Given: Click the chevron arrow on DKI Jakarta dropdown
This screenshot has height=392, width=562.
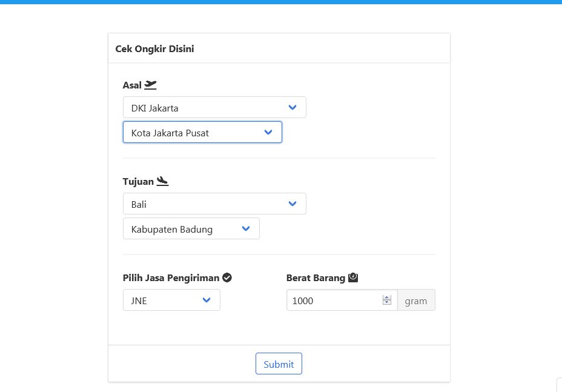Looking at the screenshot, I should (293, 108).
